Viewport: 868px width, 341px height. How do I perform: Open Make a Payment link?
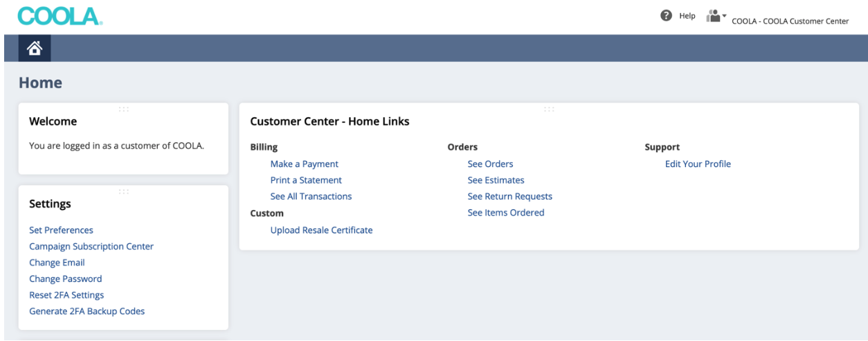click(x=304, y=164)
